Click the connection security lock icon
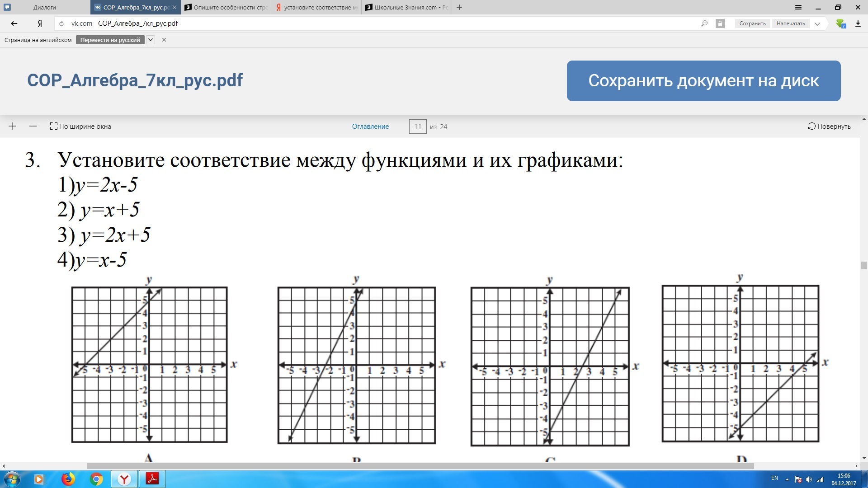868x488 pixels. (x=720, y=23)
